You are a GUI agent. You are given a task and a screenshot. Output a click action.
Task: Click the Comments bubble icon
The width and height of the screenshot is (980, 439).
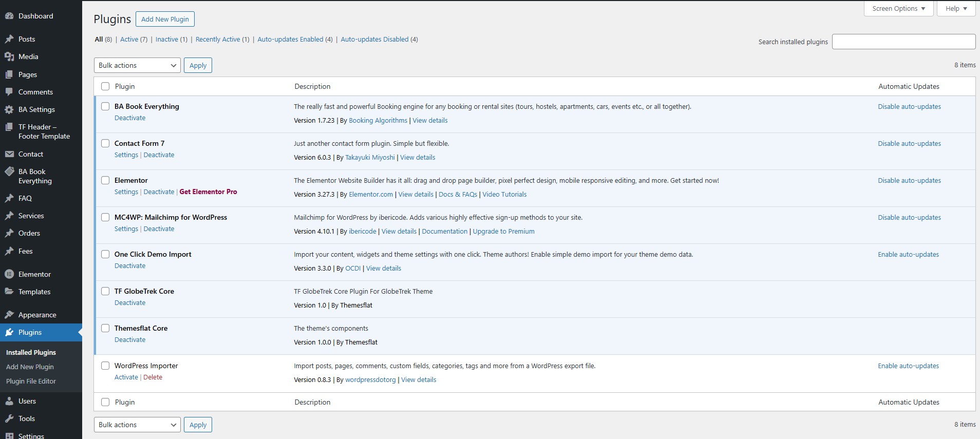pyautogui.click(x=9, y=92)
